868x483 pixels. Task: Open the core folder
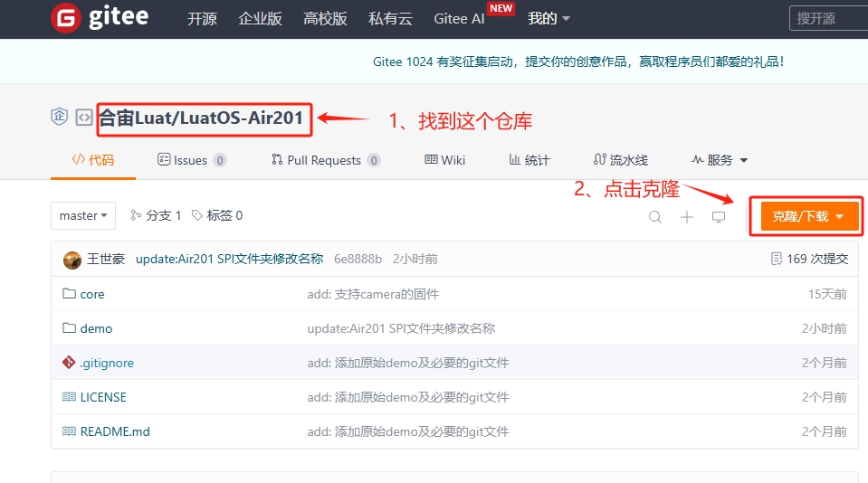[x=92, y=294]
